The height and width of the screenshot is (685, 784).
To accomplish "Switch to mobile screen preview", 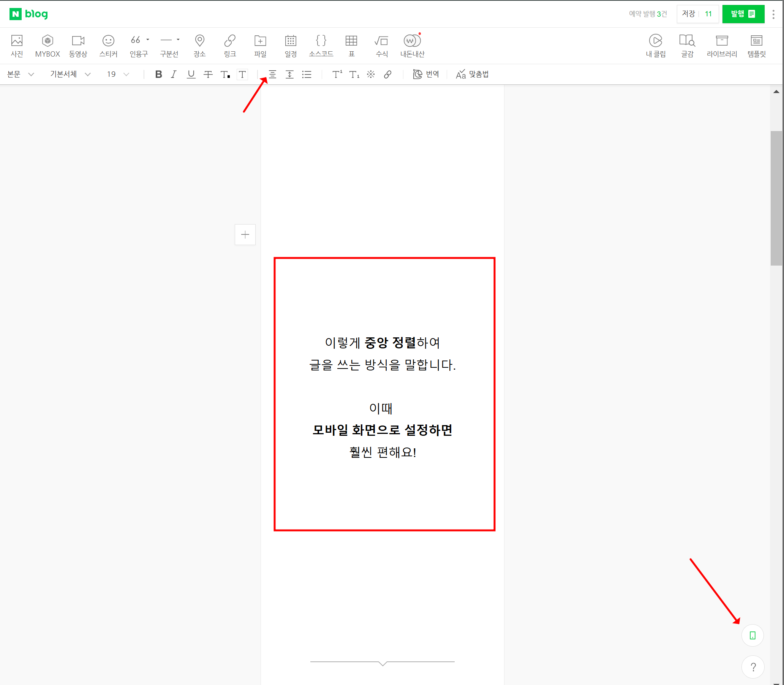I will [x=752, y=635].
